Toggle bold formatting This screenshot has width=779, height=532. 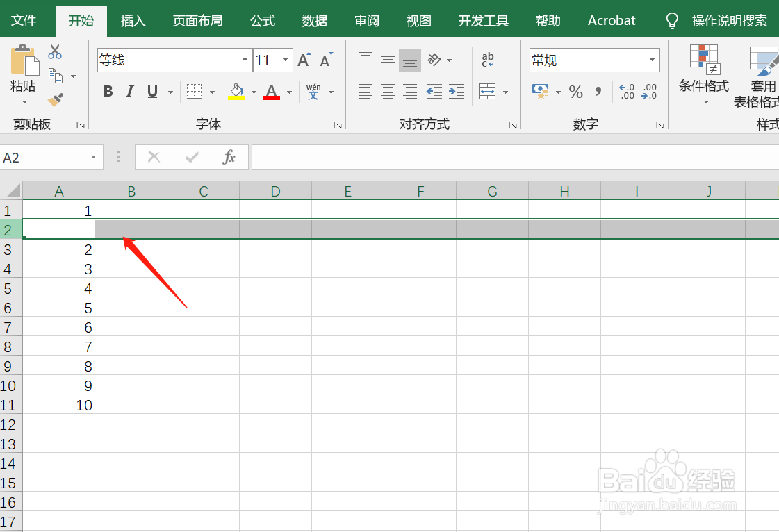click(108, 92)
